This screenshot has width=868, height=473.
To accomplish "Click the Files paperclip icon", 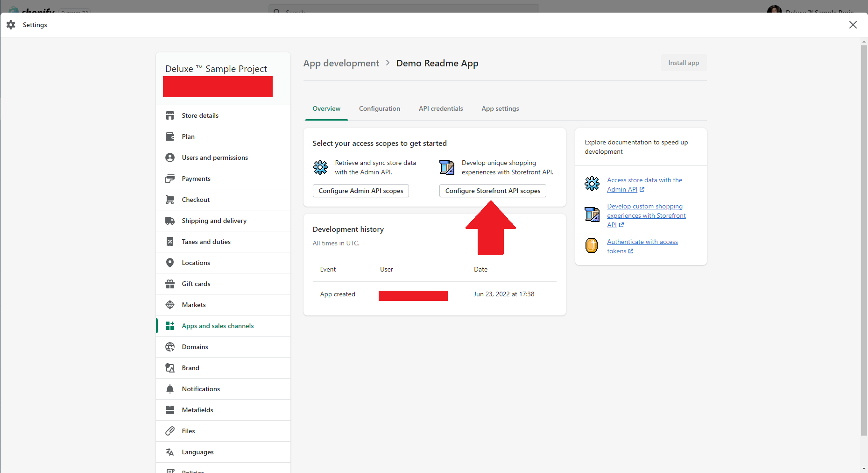I will click(170, 431).
